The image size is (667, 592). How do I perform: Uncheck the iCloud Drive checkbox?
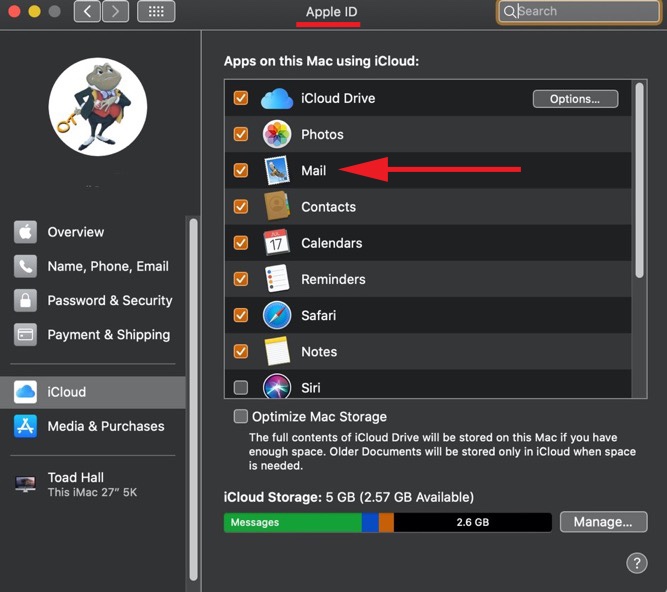(x=241, y=98)
